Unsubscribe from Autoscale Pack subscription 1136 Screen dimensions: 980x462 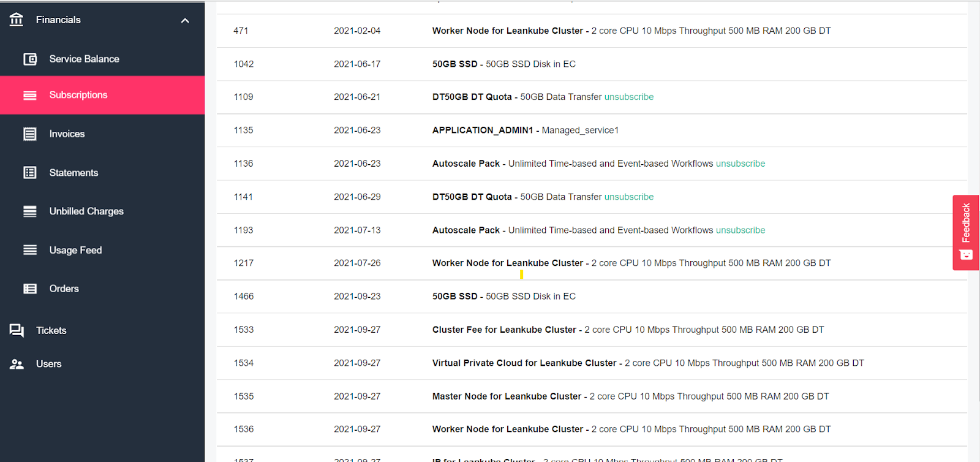click(x=741, y=164)
